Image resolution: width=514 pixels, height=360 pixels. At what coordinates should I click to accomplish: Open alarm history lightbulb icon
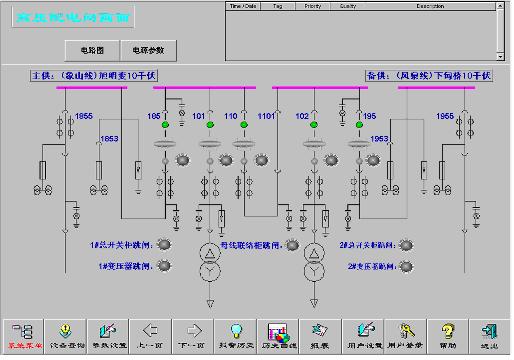[236, 335]
